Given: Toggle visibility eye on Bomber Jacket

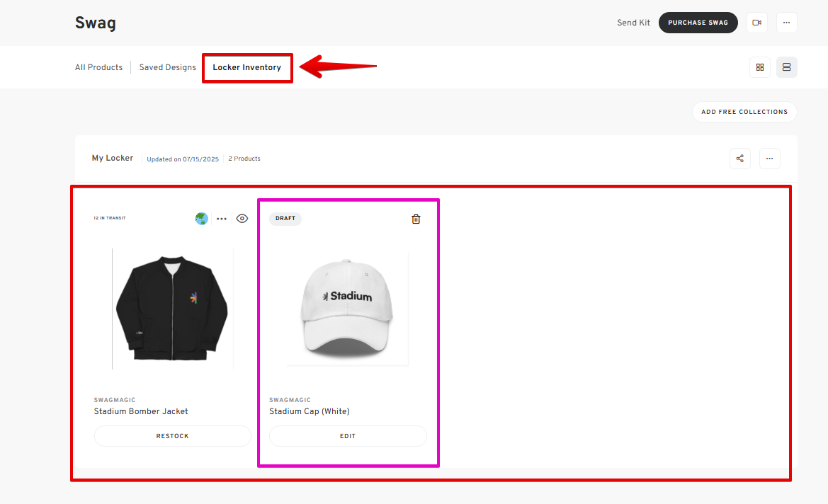Looking at the screenshot, I should click(242, 219).
